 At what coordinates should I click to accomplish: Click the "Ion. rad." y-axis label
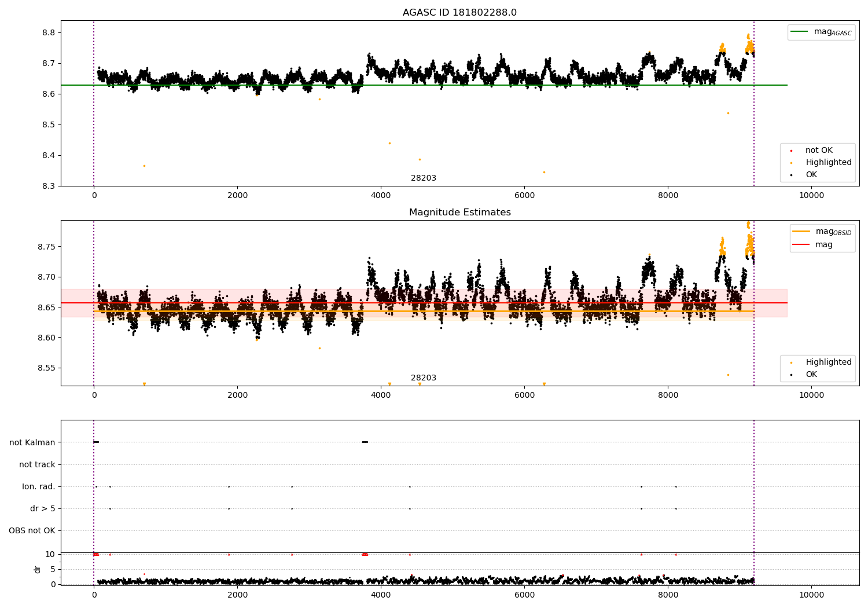pyautogui.click(x=39, y=486)
